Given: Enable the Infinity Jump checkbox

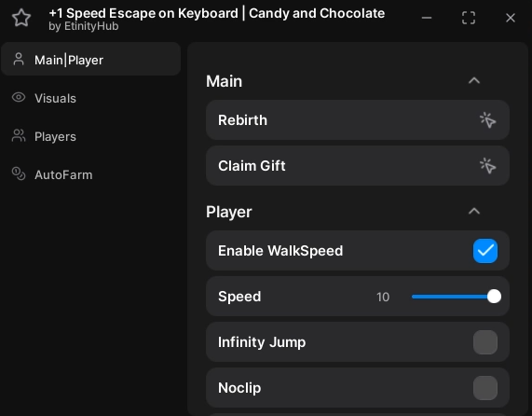Looking at the screenshot, I should click(x=485, y=342).
